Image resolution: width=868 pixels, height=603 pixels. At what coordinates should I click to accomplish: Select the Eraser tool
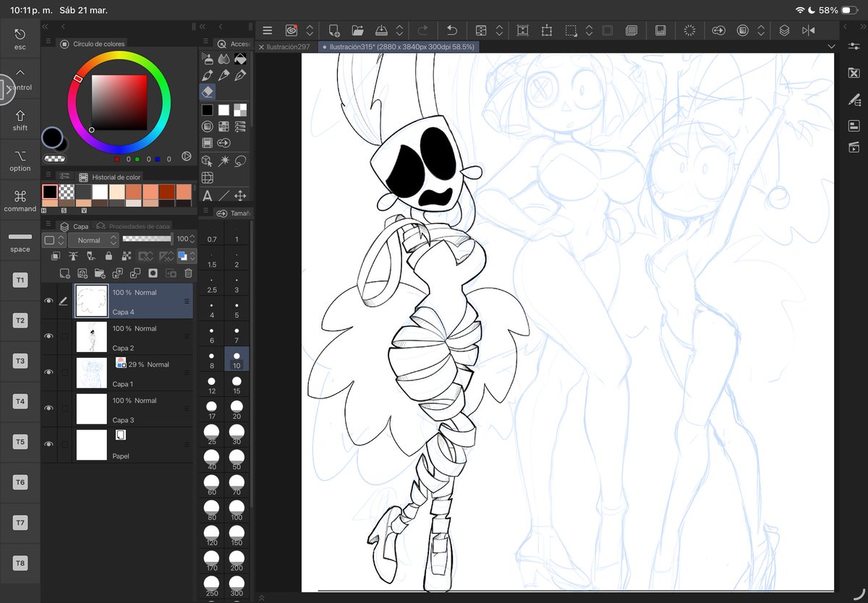[x=208, y=92]
